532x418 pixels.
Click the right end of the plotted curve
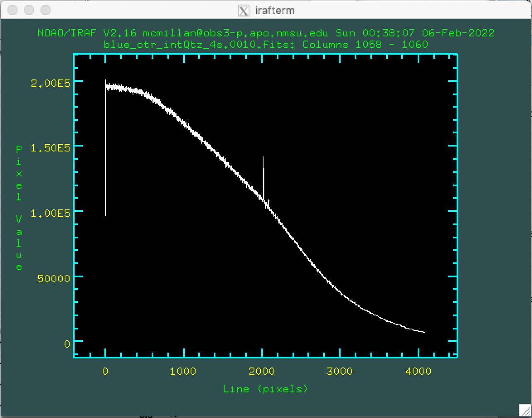coord(424,332)
